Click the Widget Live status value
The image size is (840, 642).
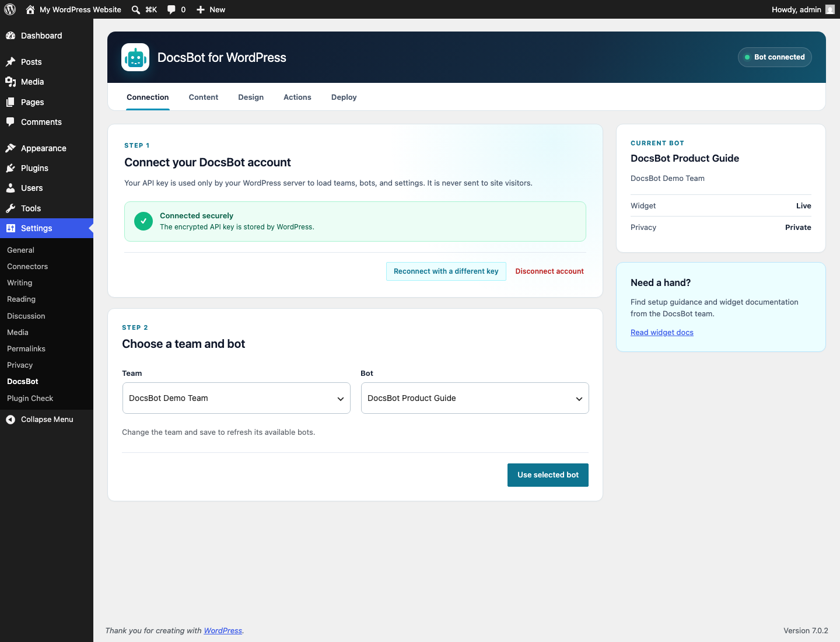click(x=804, y=206)
